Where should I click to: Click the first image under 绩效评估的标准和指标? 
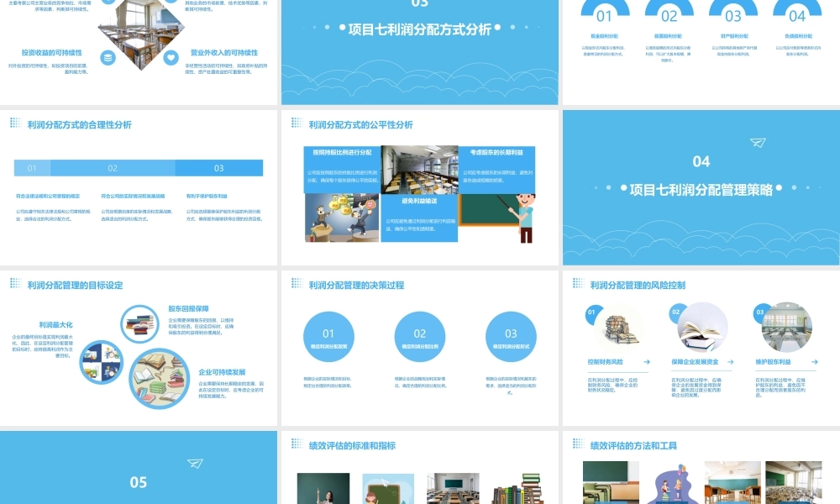tap(323, 489)
